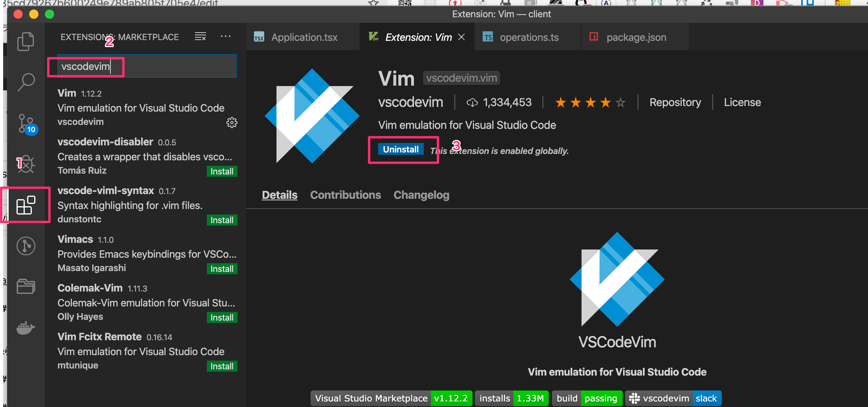Install the vscodevim-disabler extension

click(x=222, y=171)
